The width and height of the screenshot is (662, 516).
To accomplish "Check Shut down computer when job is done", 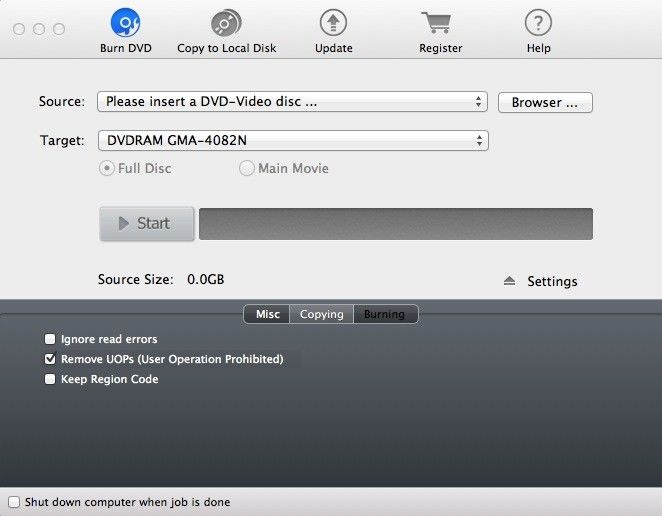I will [x=14, y=502].
